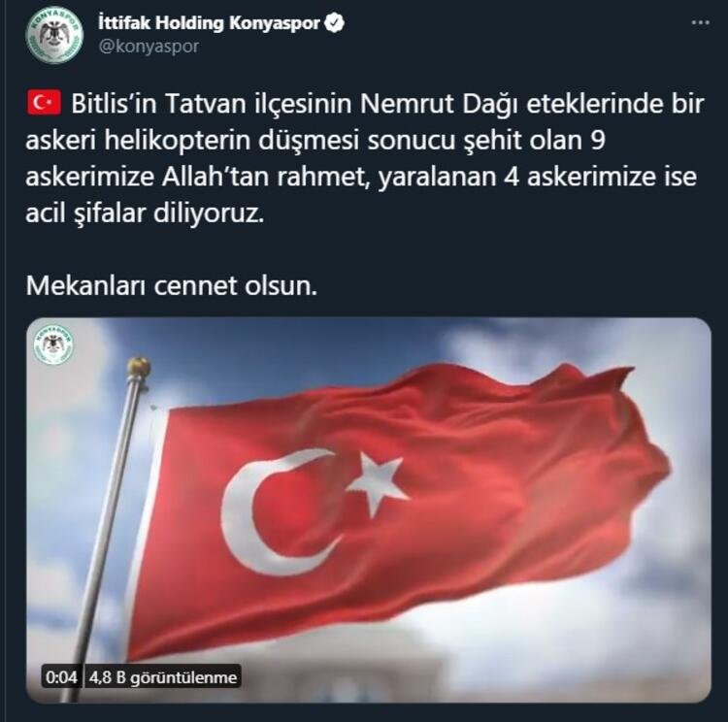Viewport: 728px width, 722px height.
Task: Click the 4,8 B görüntülenme view count
Action: tap(162, 677)
